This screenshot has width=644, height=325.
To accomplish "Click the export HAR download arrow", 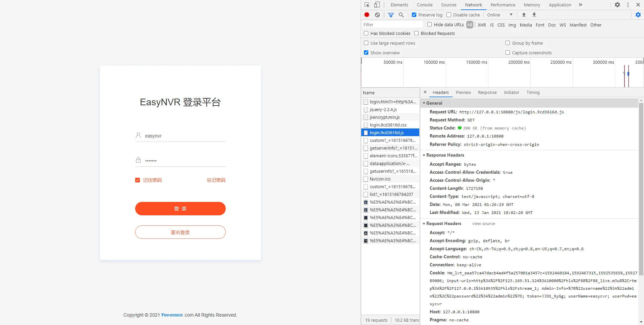I will 534,15.
